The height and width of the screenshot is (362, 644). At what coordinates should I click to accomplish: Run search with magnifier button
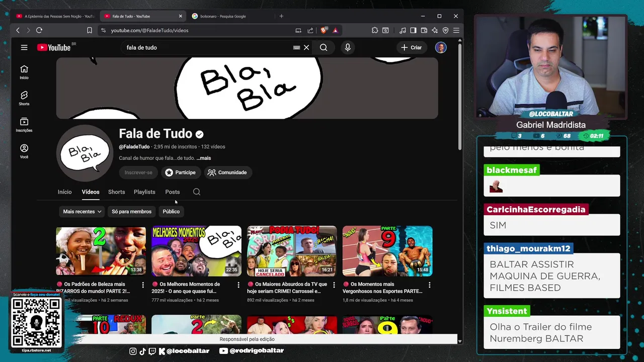324,47
